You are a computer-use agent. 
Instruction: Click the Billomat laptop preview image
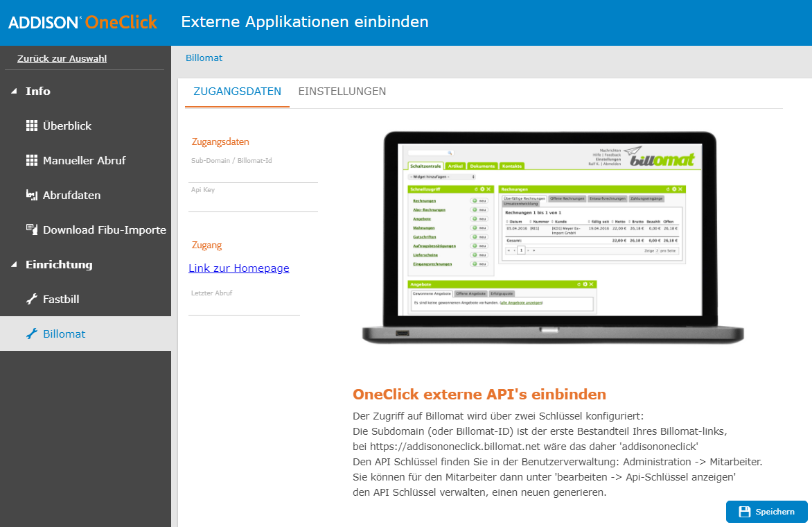553,237
